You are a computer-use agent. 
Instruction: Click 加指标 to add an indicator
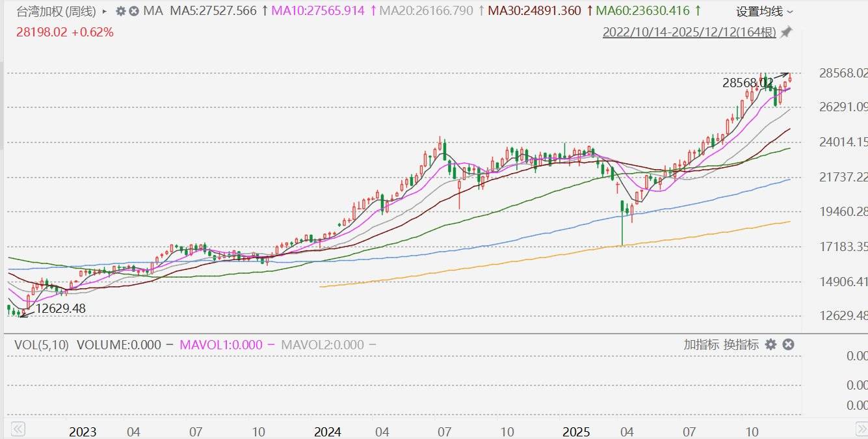tap(701, 345)
